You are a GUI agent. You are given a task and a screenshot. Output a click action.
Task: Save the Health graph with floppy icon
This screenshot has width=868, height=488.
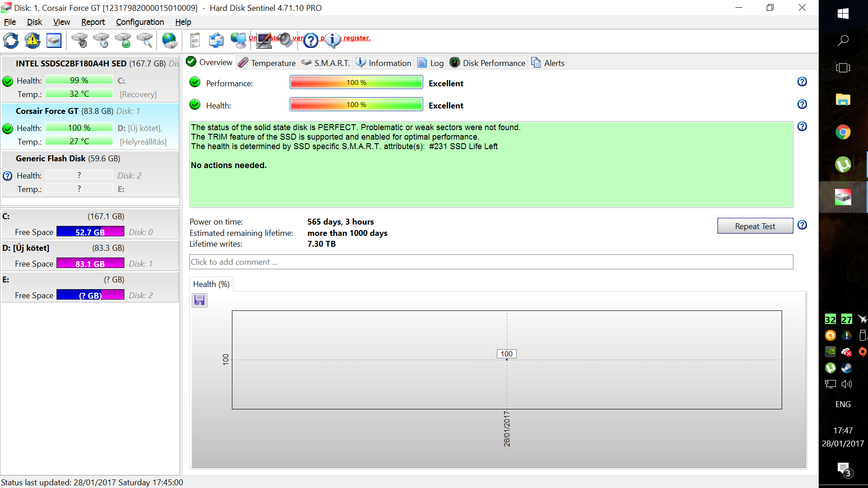[x=199, y=300]
